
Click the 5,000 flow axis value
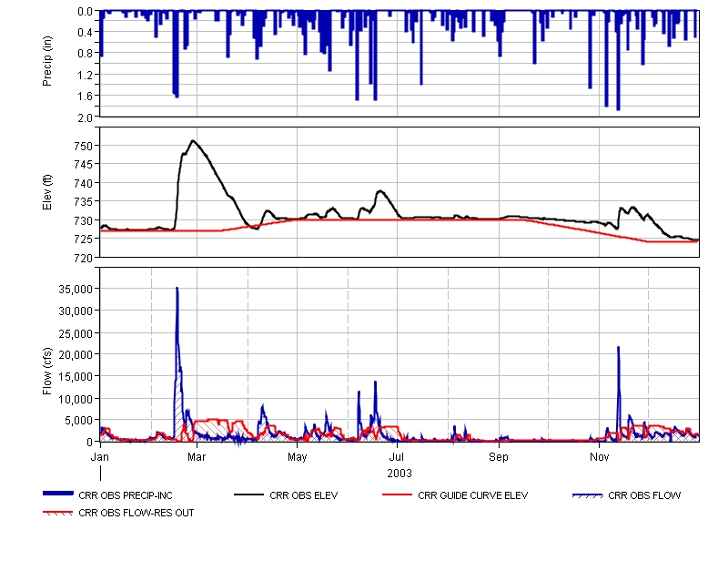pyautogui.click(x=78, y=421)
